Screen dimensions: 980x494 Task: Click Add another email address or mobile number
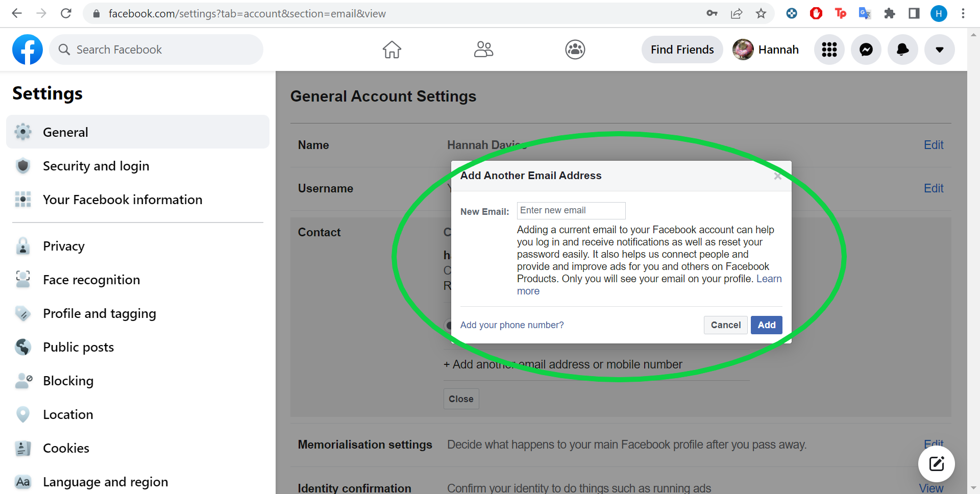click(562, 364)
